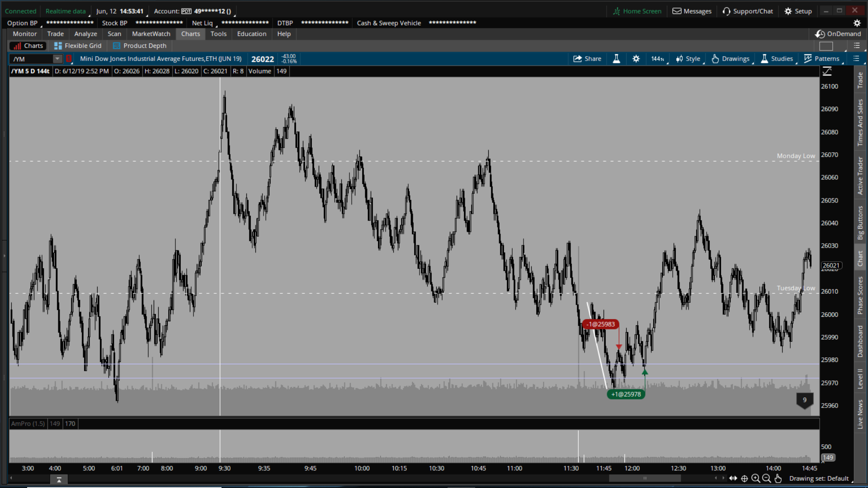Click the price axis scale icon
The image size is (868, 488).
click(827, 71)
